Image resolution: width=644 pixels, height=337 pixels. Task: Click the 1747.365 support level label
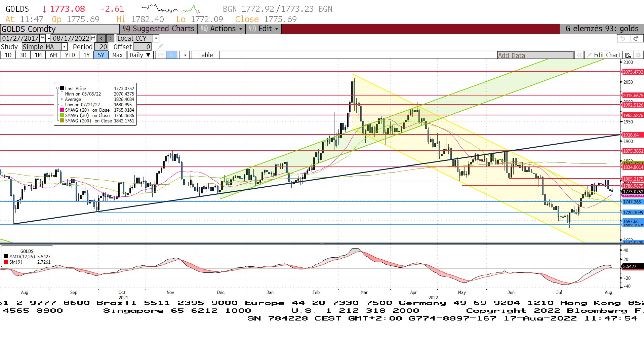click(x=632, y=202)
